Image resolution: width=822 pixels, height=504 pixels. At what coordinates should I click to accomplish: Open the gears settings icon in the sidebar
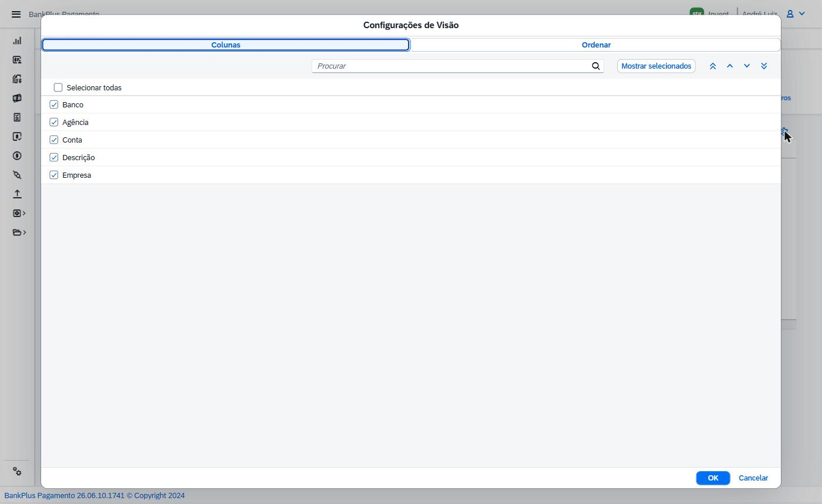pos(17,472)
